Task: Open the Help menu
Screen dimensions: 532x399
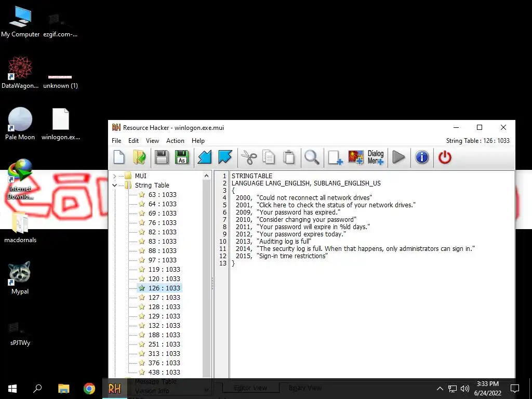Action: 198,141
